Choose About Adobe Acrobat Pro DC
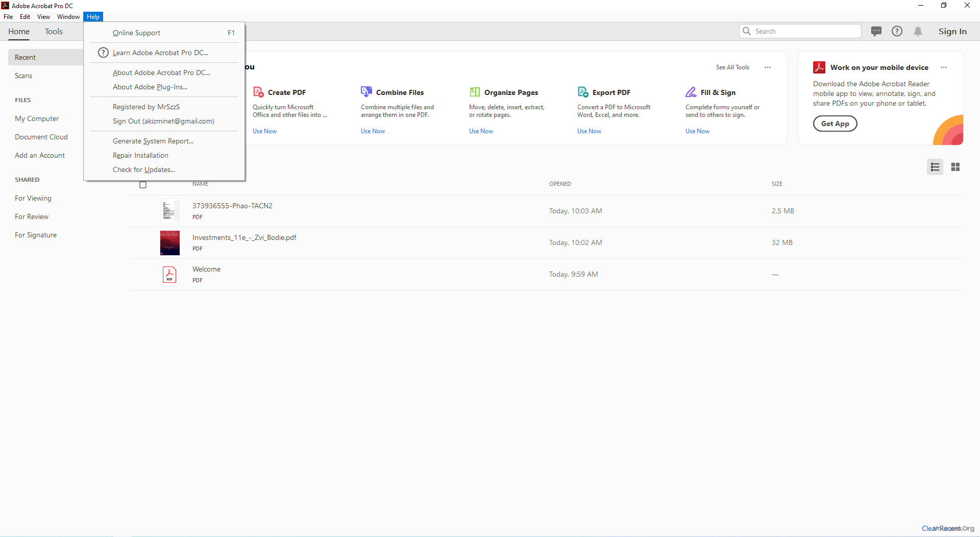 [x=164, y=72]
